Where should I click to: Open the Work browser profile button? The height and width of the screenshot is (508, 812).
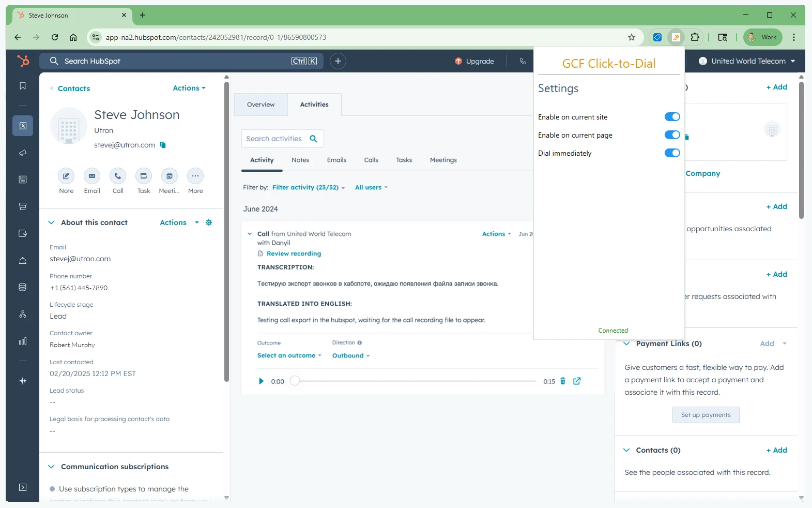(763, 37)
